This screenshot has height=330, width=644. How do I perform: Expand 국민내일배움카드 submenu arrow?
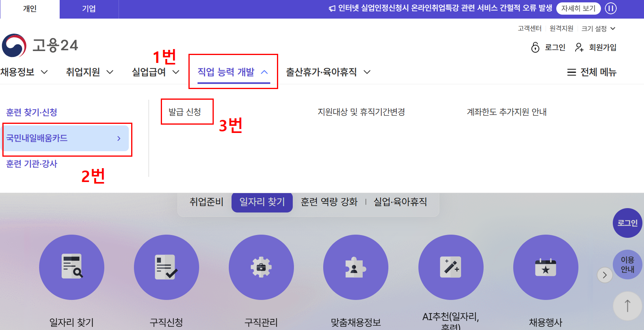coord(119,138)
